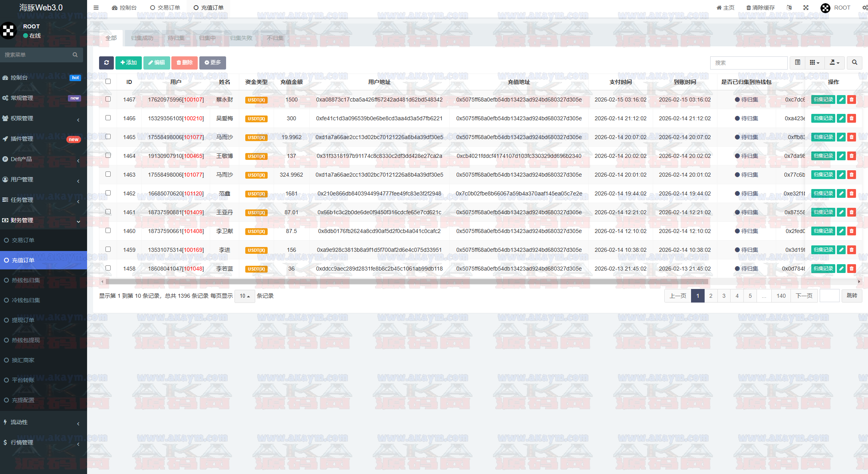Click the hamburger menu toggle icon
This screenshot has height=474, width=868.
[x=96, y=8]
